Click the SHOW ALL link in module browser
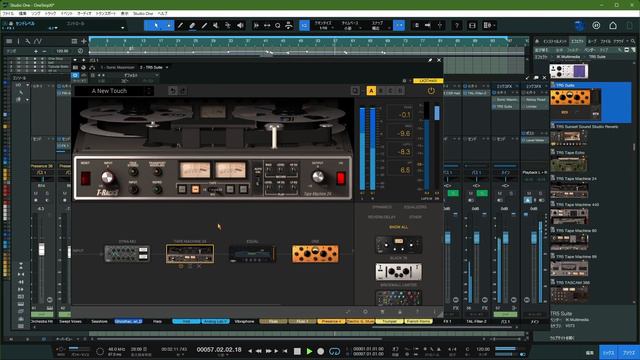640x360 pixels. [x=398, y=227]
